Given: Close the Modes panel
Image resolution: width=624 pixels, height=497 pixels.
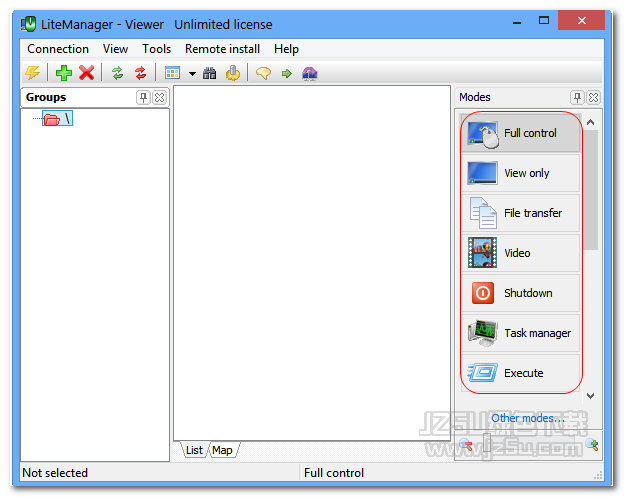Looking at the screenshot, I should (593, 97).
